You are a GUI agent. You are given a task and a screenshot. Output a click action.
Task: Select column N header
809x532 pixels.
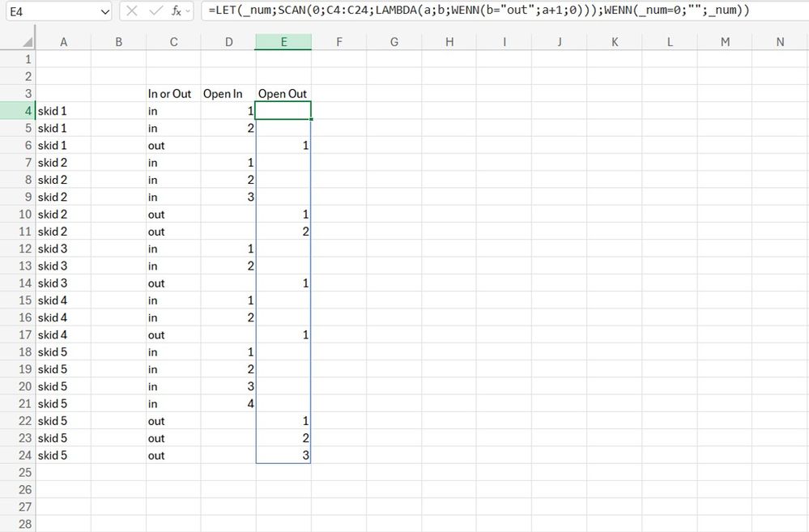click(x=780, y=42)
